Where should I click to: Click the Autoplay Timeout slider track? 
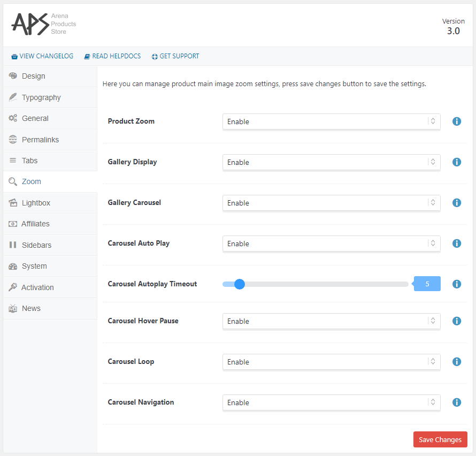pyautogui.click(x=316, y=284)
